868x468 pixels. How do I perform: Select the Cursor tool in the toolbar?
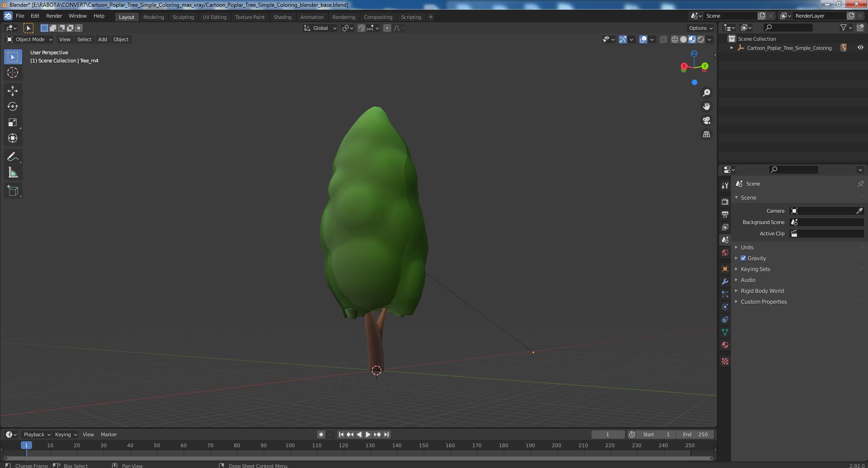tap(13, 72)
